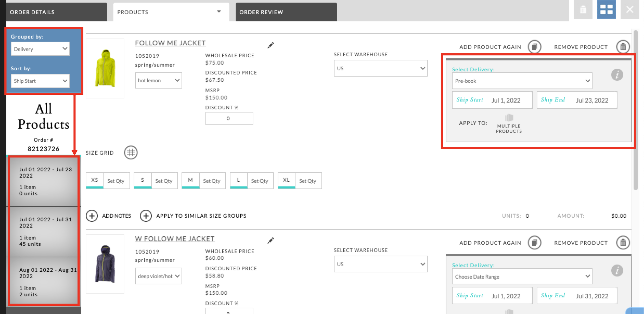This screenshot has height=314, width=644.
Task: Click the Discount % input field
Action: point(229,118)
